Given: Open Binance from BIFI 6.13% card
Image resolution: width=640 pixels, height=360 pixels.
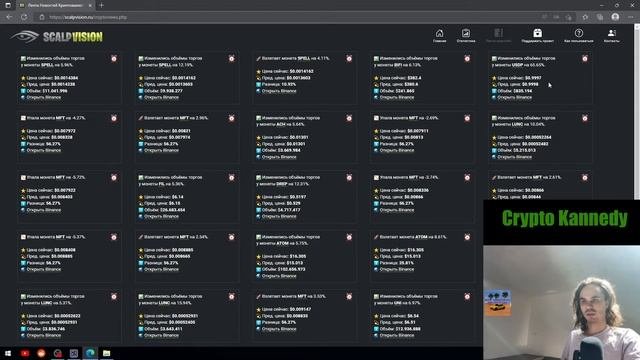Looking at the screenshot, I should tap(397, 98).
